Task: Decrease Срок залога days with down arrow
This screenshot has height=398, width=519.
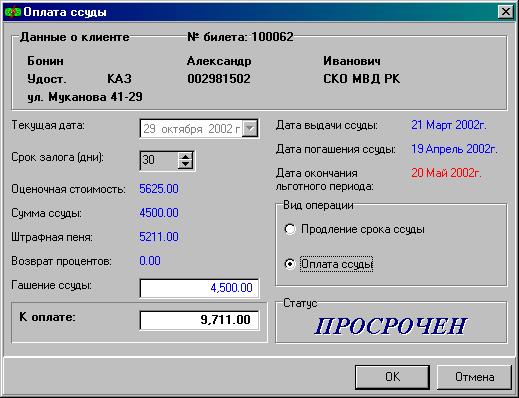Action: pos(185,165)
